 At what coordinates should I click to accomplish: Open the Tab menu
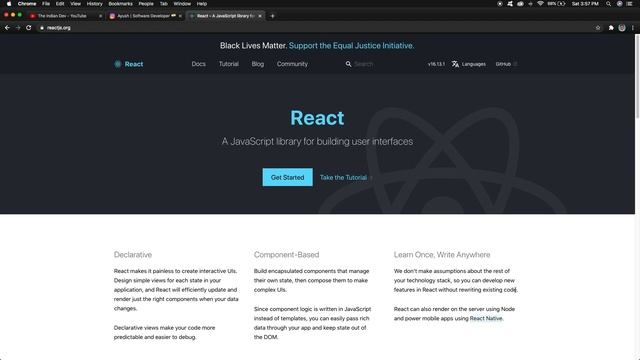164,4
